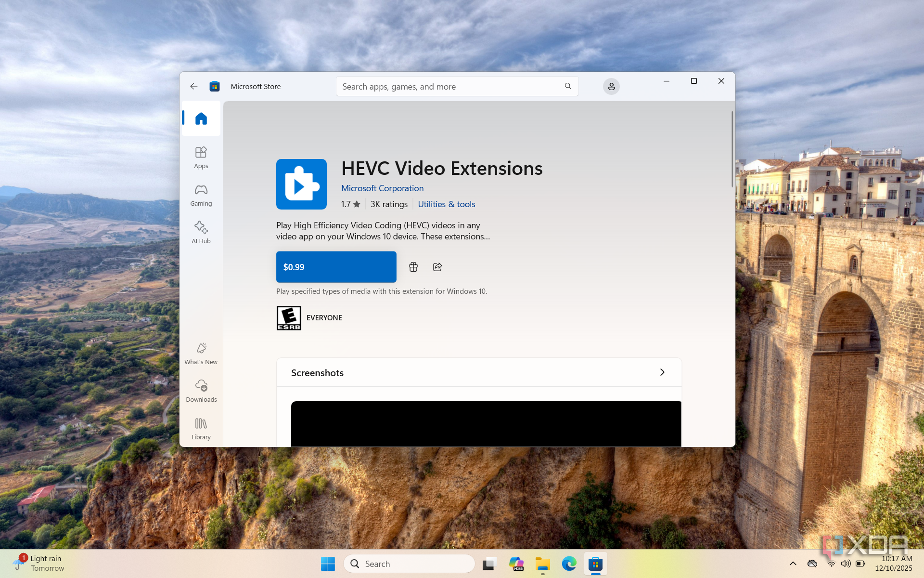Click the screenshot preview thumbnail
Screen dimensions: 924x578
pyautogui.click(x=486, y=424)
